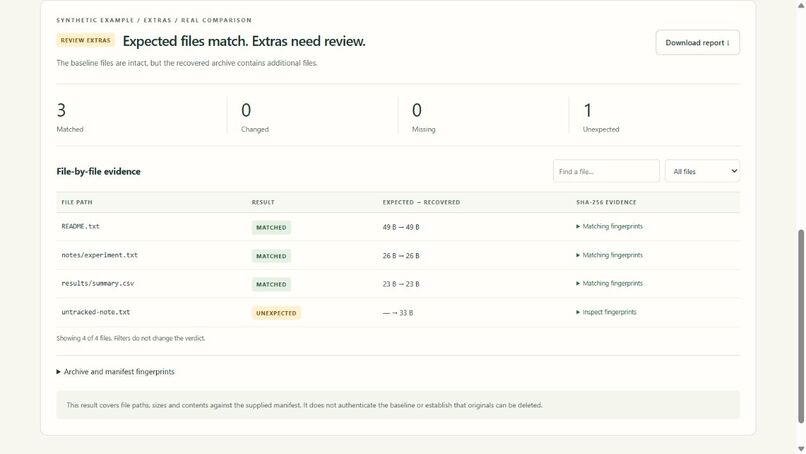Select the README.txt file path

[81, 226]
